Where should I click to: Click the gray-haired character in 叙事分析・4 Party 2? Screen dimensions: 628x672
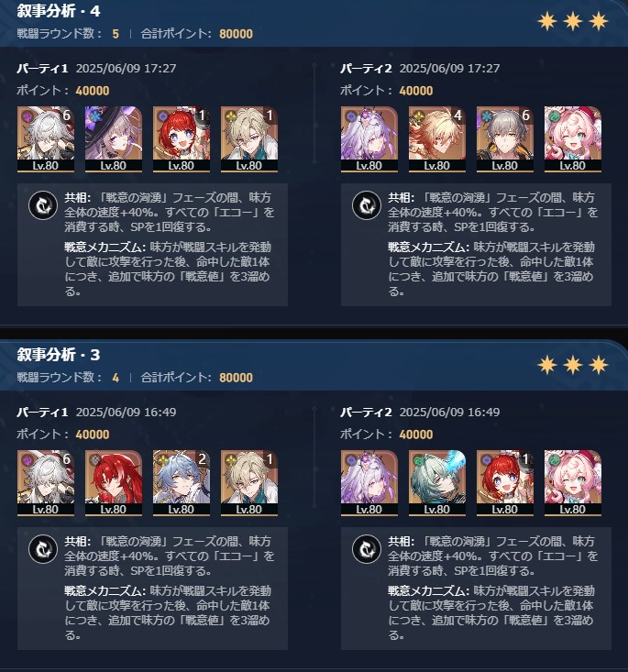pyautogui.click(x=505, y=139)
